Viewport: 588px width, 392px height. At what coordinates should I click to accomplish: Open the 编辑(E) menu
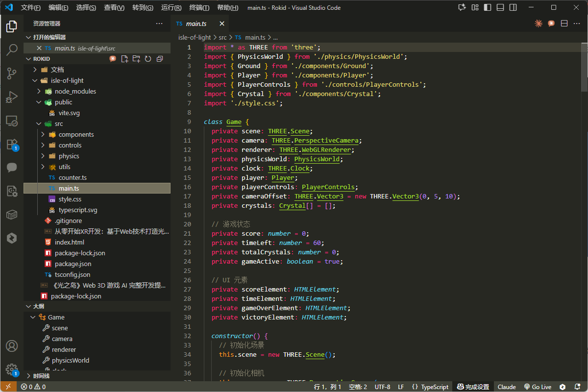pos(58,8)
